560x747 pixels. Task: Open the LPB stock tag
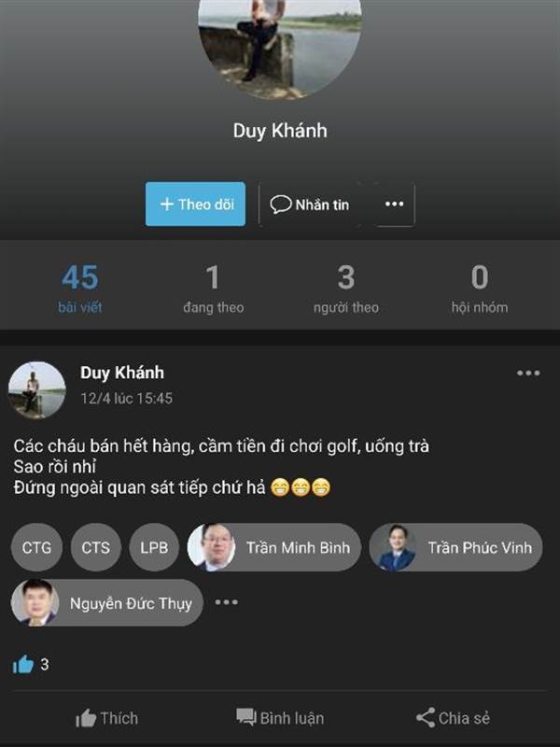(154, 547)
